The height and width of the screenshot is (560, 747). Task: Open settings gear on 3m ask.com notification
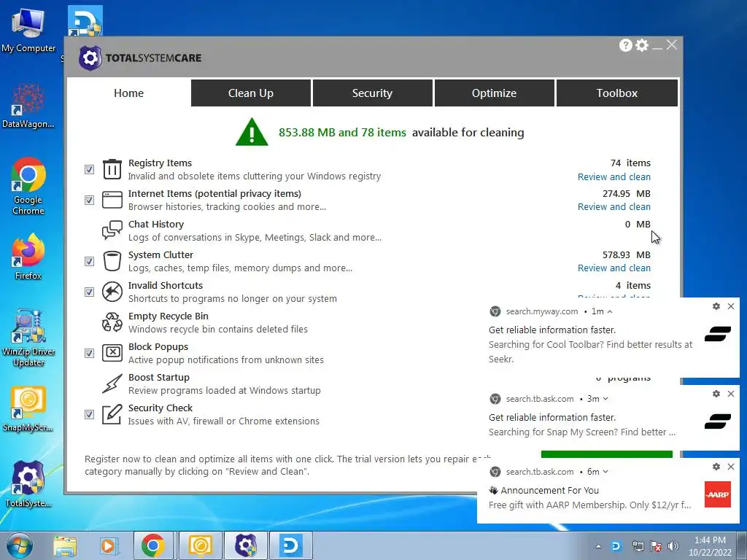tap(716, 394)
